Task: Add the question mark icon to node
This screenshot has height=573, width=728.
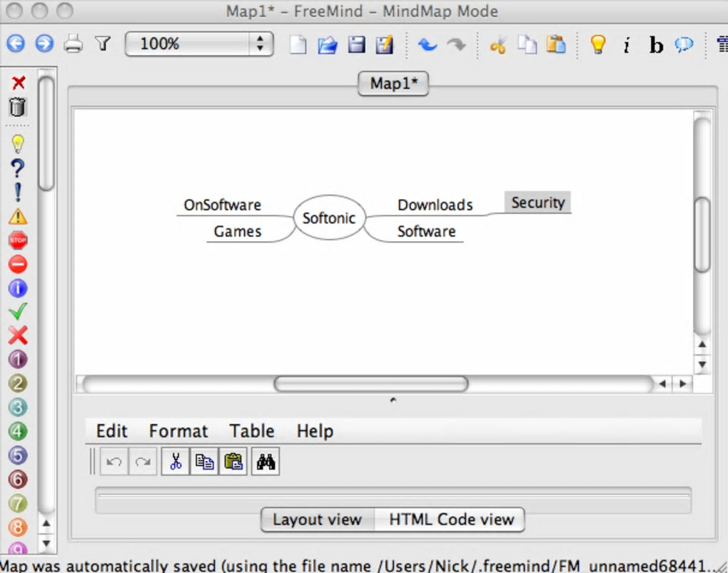Action: pyautogui.click(x=18, y=168)
